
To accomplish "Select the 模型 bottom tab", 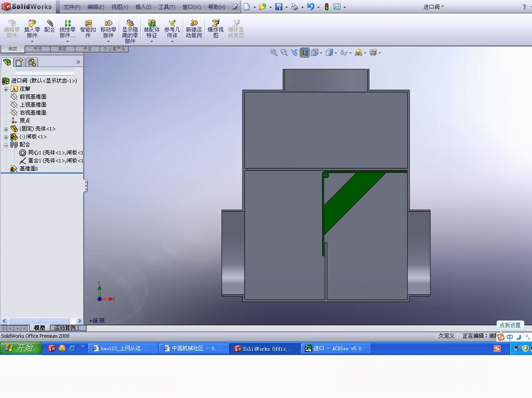I will point(39,328).
